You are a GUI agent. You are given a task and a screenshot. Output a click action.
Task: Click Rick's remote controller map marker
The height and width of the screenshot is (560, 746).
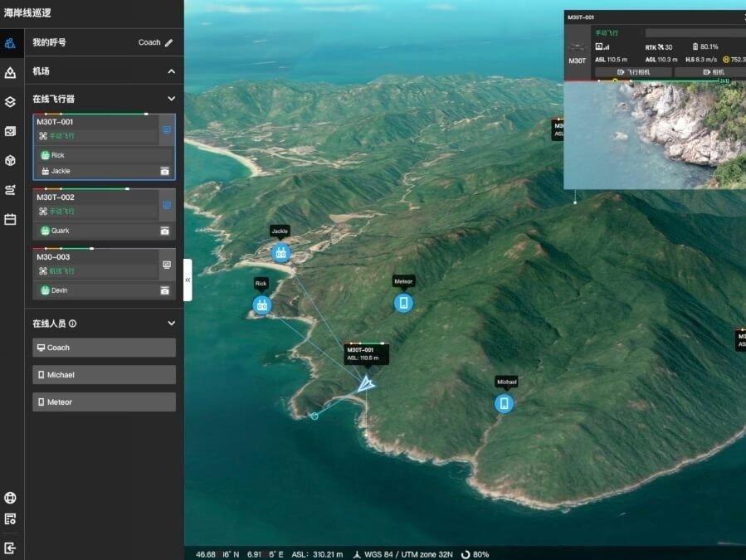pos(261,305)
